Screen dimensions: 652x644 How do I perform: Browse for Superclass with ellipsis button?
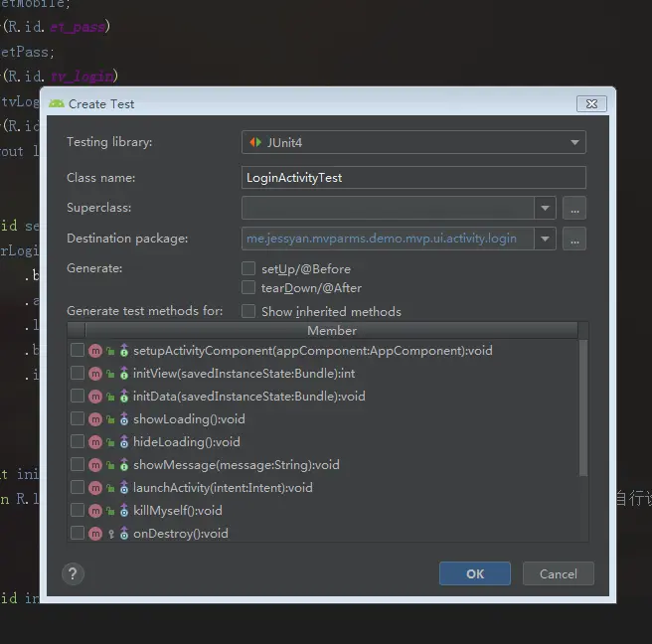574,208
